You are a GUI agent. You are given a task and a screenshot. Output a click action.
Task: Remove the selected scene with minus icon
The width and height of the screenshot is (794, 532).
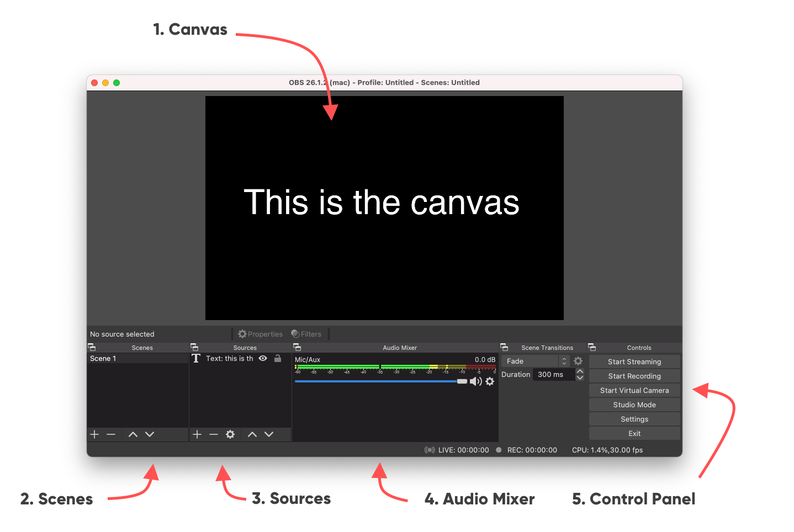tap(111, 434)
